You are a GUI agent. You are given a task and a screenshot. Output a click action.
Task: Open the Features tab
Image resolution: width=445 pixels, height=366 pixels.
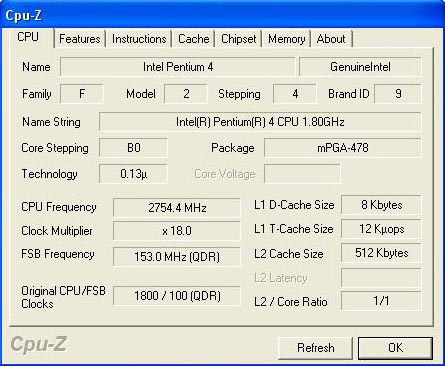tap(80, 39)
